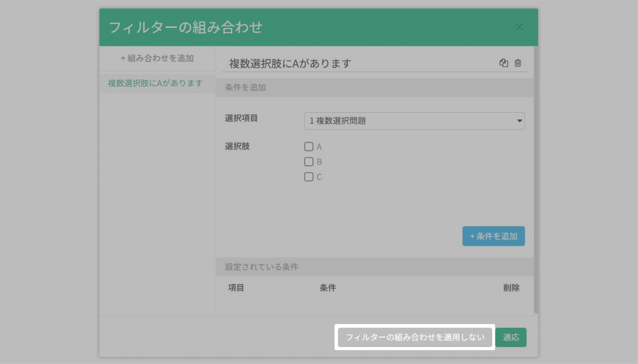Click the 選択肢 label
This screenshot has width=638, height=364.
point(237,146)
